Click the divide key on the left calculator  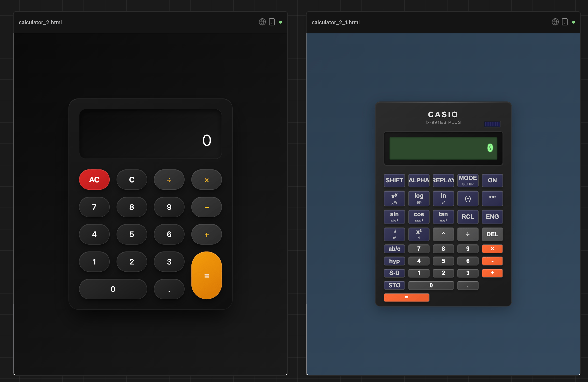click(169, 180)
